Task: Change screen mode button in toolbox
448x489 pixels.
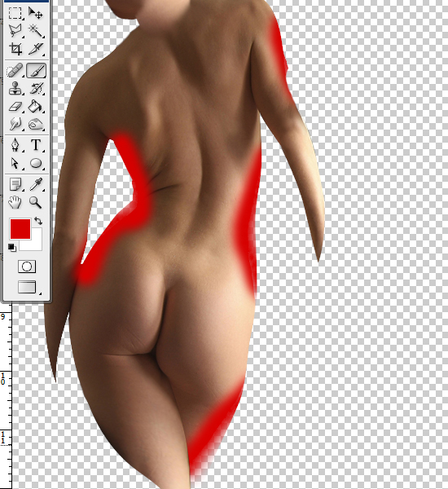Action: (27, 287)
